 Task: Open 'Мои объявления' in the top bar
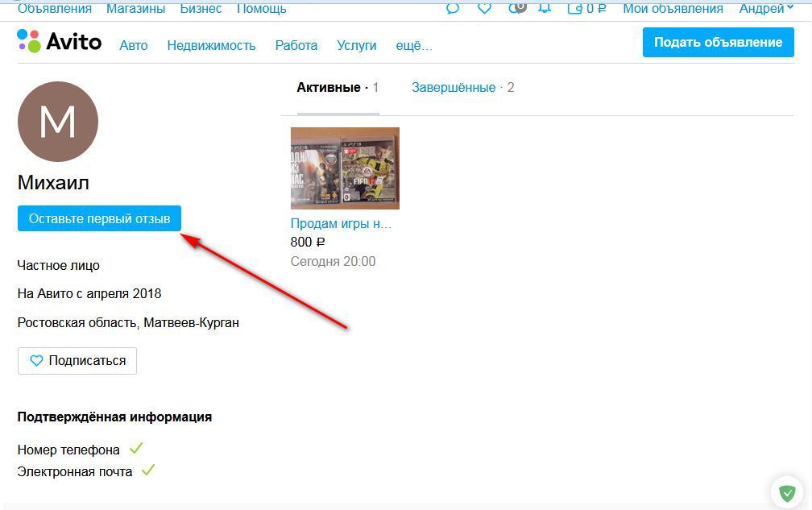click(673, 8)
